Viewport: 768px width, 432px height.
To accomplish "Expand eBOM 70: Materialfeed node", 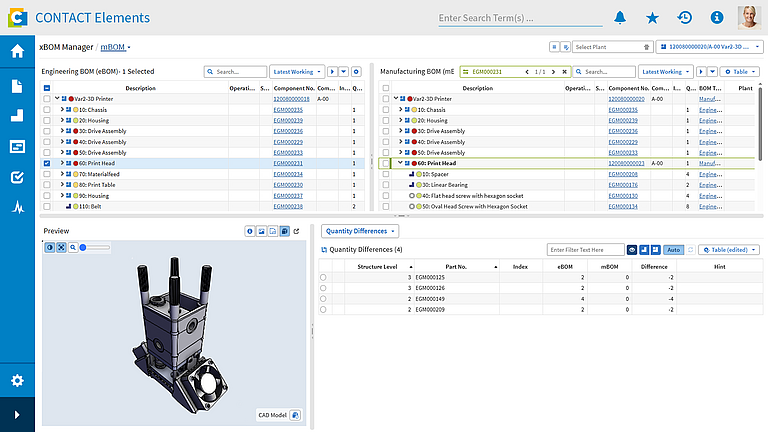I will point(62,174).
